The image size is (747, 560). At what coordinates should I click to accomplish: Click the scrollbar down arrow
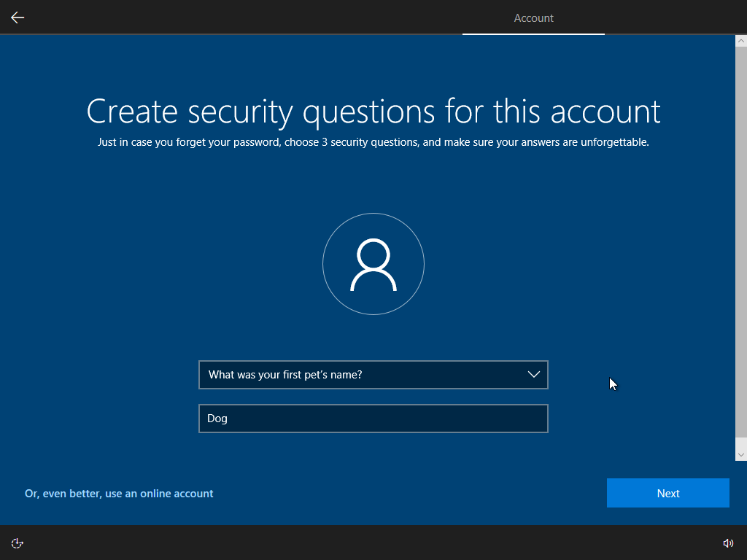(x=740, y=453)
